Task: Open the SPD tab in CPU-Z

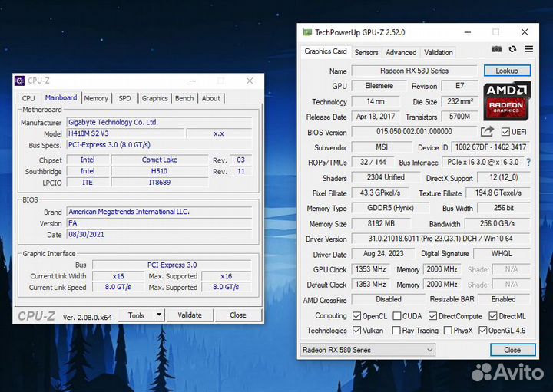Action: 124,98
